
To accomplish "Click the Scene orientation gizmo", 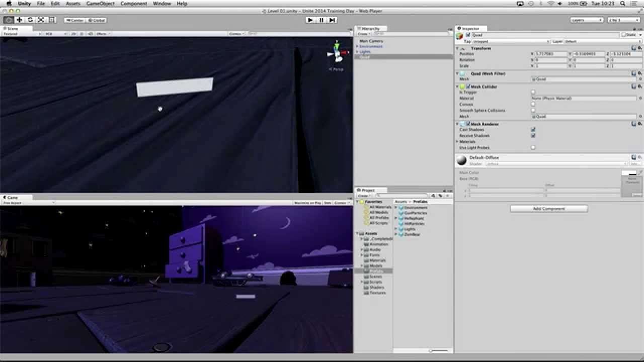I will pos(337,53).
